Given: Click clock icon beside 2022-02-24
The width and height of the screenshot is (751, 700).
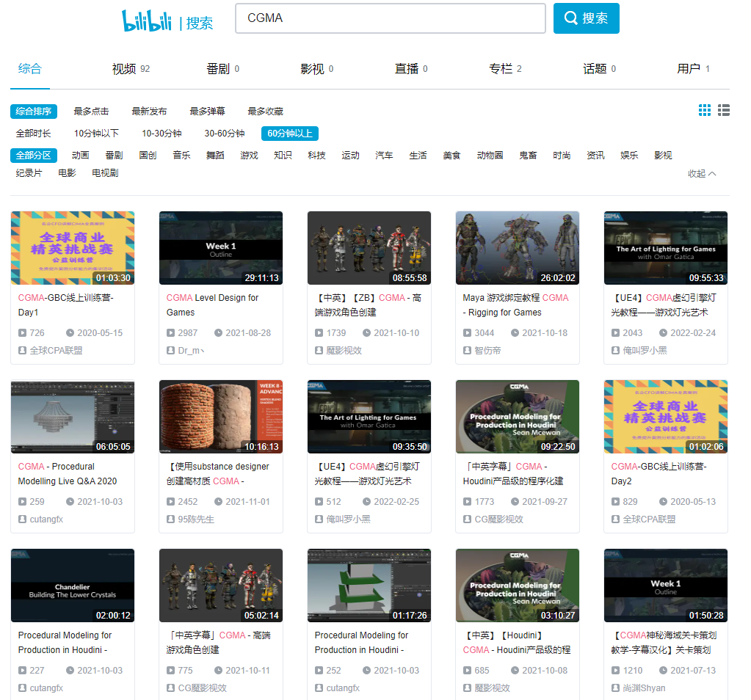Looking at the screenshot, I should (x=664, y=333).
